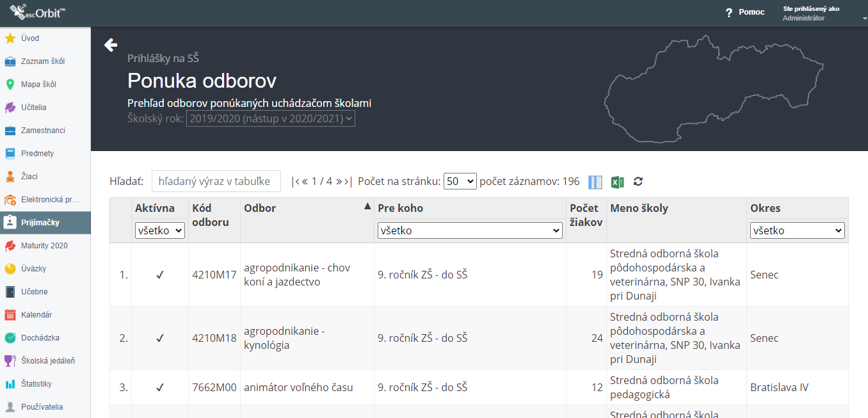Open Úvod in the sidebar
868x418 pixels.
tap(30, 38)
